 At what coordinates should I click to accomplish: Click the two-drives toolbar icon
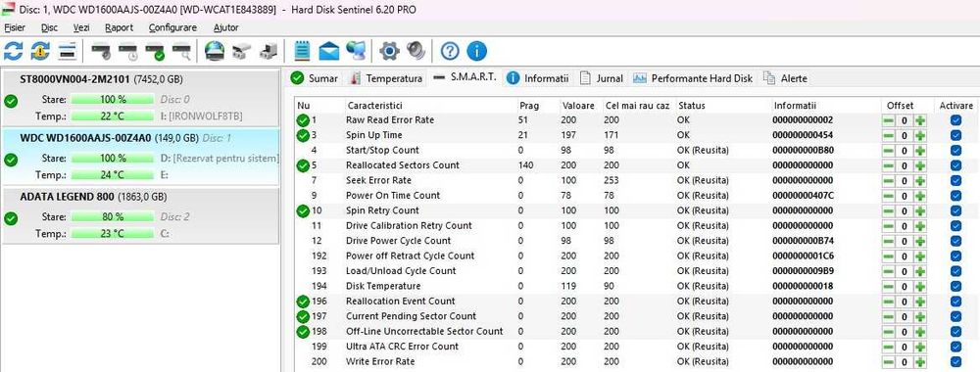[x=242, y=51]
